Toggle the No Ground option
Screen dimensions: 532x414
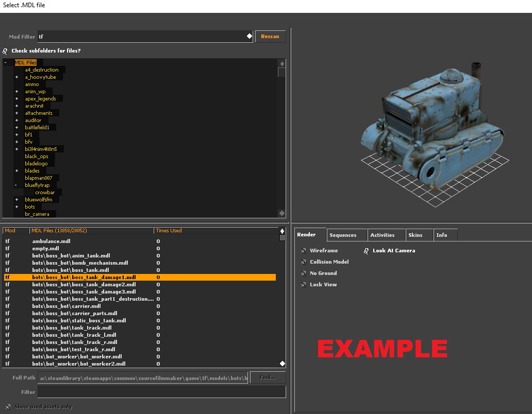[303, 273]
